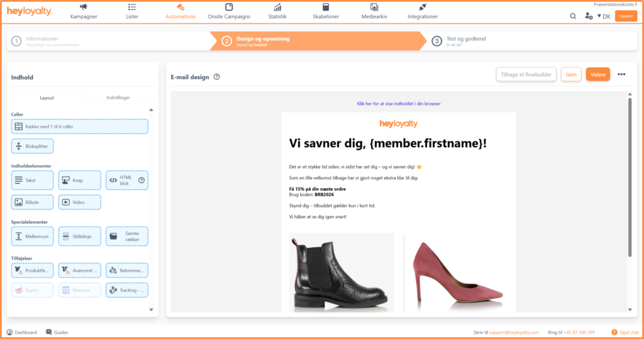
Task: Open the user settings icon in header
Action: tap(589, 16)
